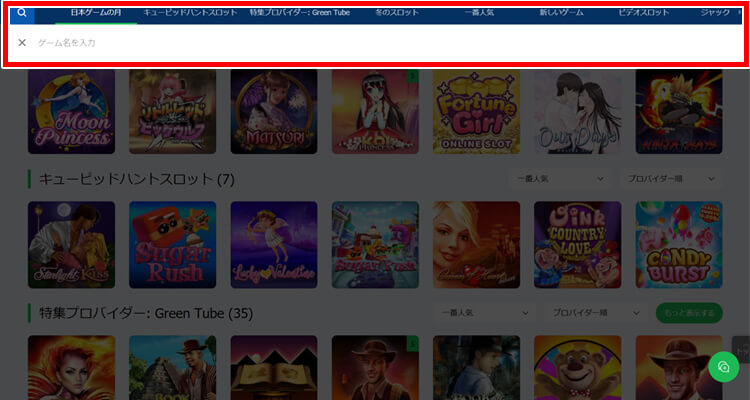
Task: Open the red-haired woman game in Green Tube row
Action: click(71, 367)
